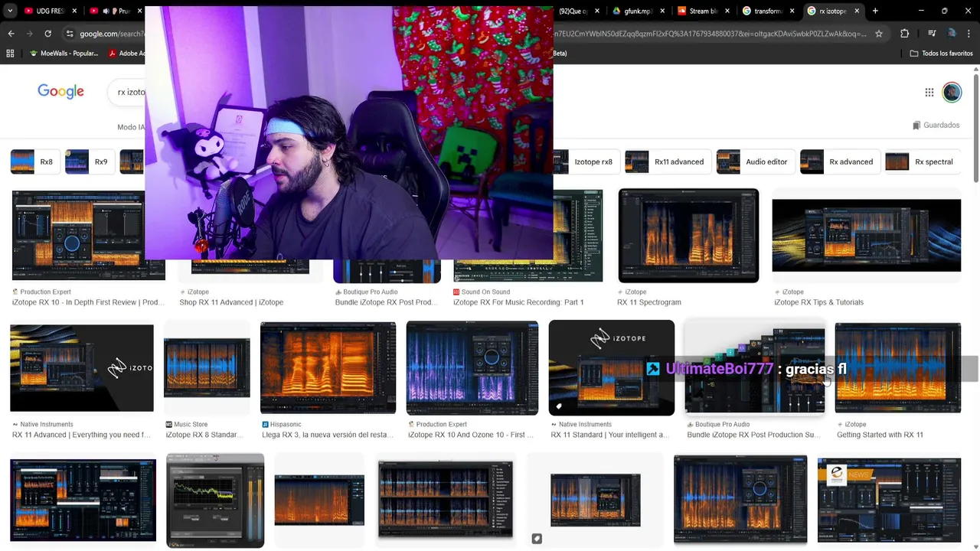Open the 'Todos los favoritos' folder
This screenshot has width=980, height=551.
942,54
